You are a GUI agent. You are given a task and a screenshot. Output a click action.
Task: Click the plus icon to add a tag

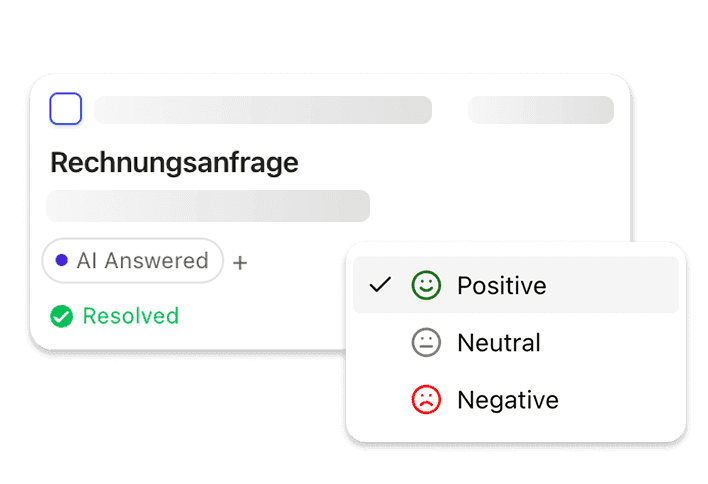click(x=240, y=263)
